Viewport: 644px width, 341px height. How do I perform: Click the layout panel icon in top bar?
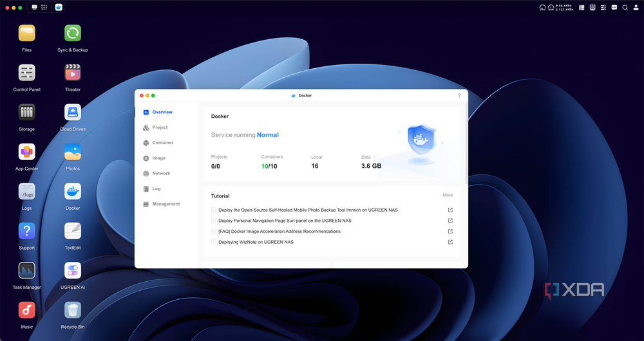(582, 7)
